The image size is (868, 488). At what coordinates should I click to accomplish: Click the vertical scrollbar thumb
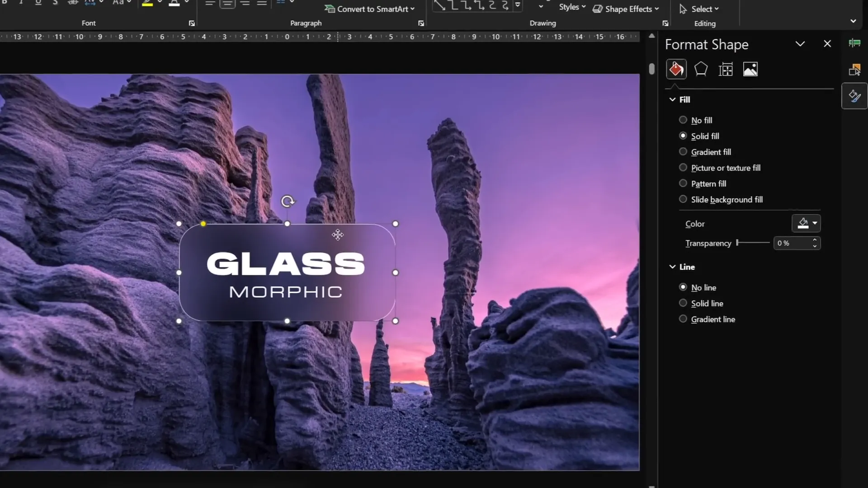(x=651, y=69)
